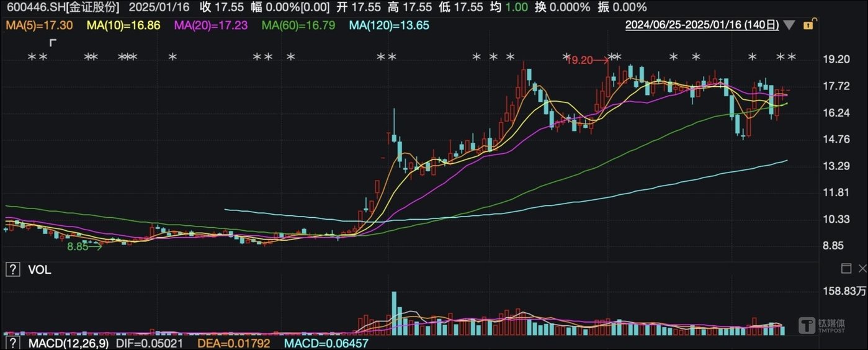Click the leftmost asterisk event marker
Image resolution: width=868 pixels, height=350 pixels.
tap(32, 57)
